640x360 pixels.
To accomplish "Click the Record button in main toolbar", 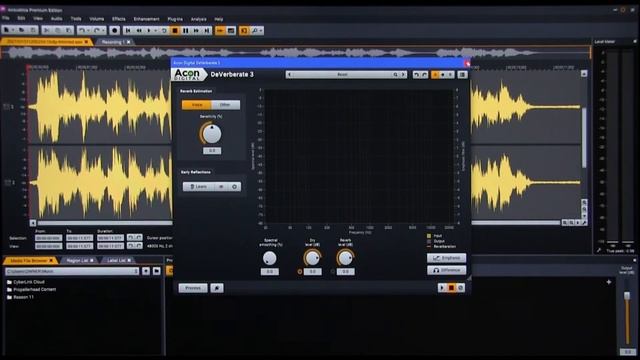I will (x=115, y=31).
